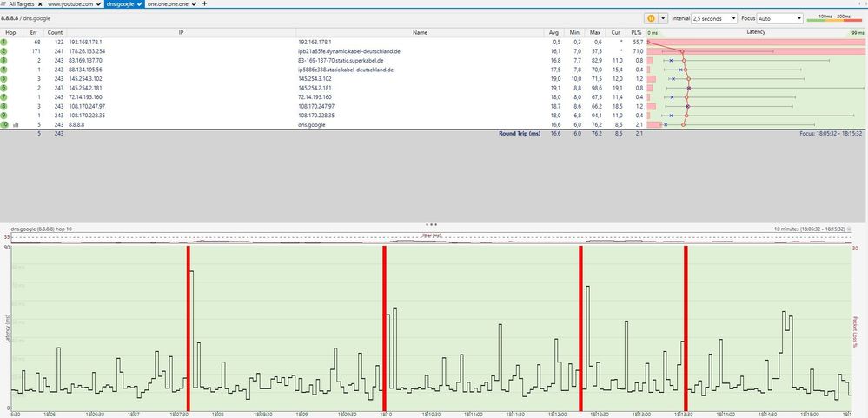Image resolution: width=868 pixels, height=418 pixels.
Task: Click the Cur column header
Action: (x=615, y=33)
